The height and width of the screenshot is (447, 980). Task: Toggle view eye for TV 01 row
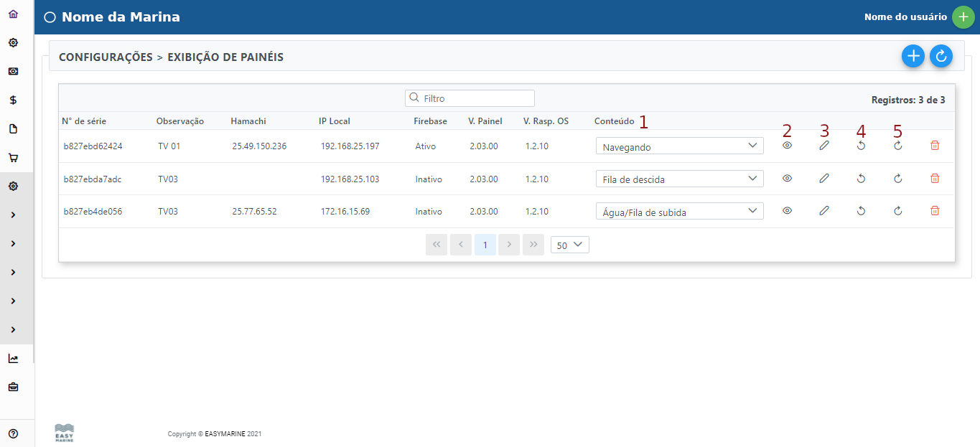pyautogui.click(x=787, y=146)
